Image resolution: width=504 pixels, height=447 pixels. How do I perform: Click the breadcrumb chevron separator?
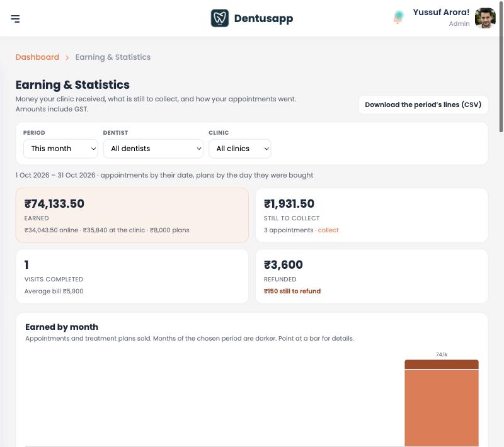click(x=67, y=57)
